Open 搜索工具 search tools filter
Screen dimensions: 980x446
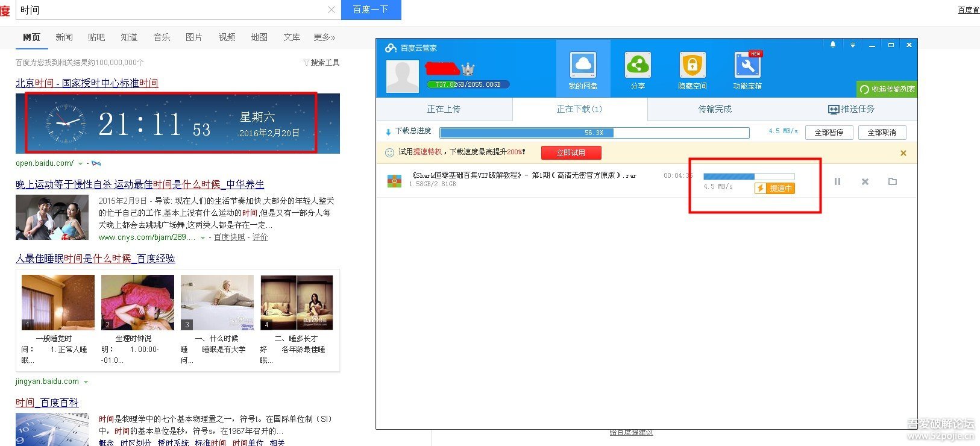(x=321, y=63)
